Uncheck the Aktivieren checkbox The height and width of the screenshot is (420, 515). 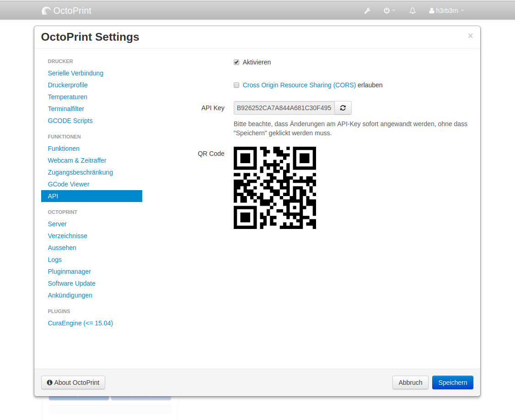tap(236, 62)
